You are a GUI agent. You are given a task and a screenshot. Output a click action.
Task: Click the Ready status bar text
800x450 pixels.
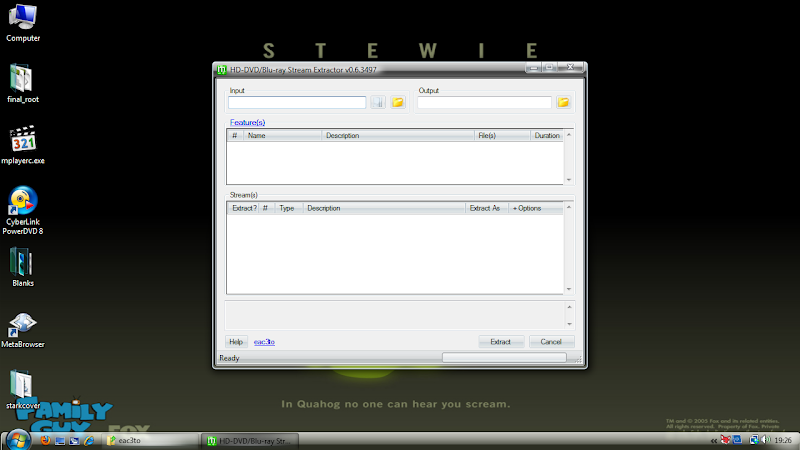point(229,358)
